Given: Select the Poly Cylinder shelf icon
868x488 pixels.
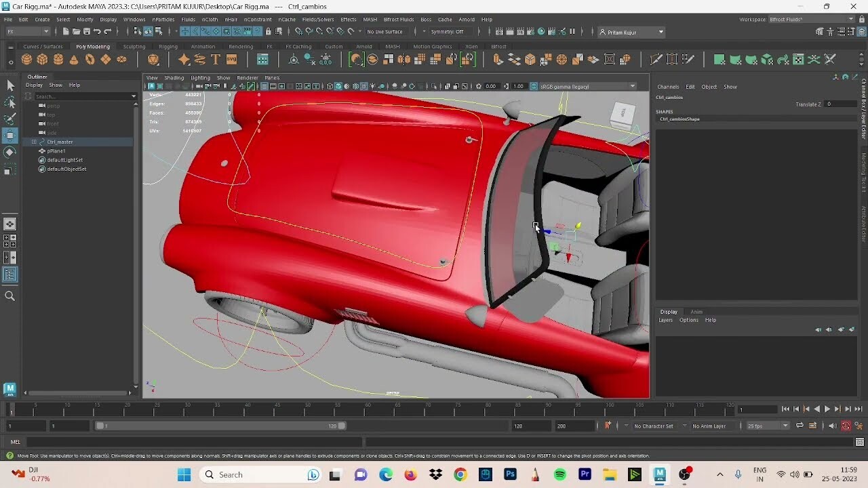Looking at the screenshot, I should click(58, 60).
